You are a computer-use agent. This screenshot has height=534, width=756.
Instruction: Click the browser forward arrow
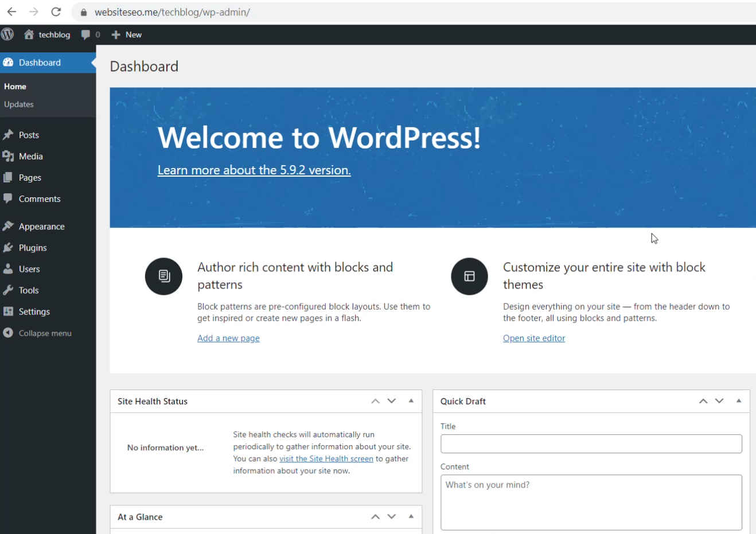(34, 11)
